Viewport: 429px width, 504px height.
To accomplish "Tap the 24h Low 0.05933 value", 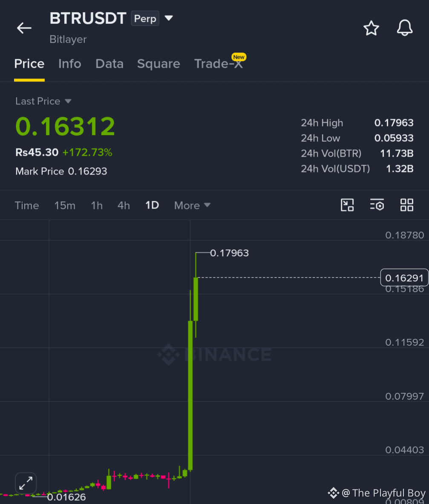I will point(394,138).
